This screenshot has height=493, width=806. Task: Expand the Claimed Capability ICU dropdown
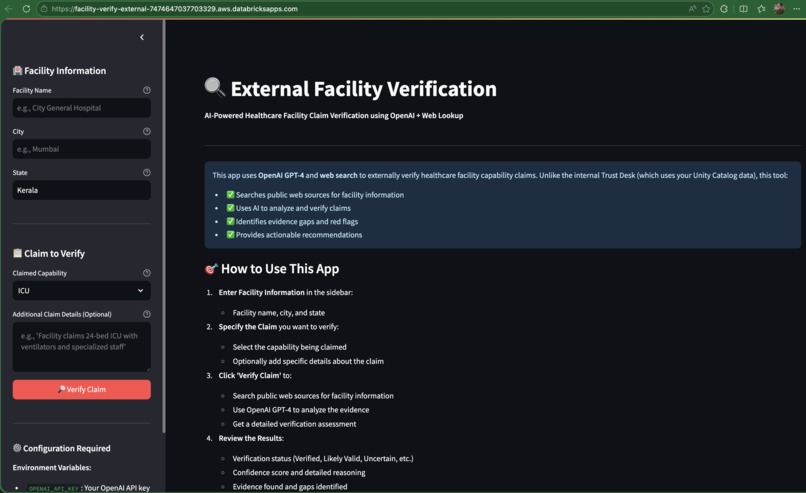(82, 290)
